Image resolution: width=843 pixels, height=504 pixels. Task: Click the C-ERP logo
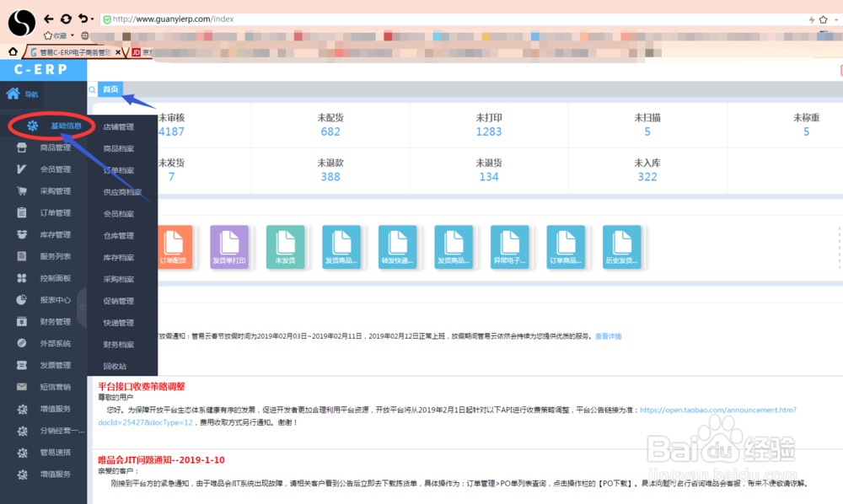click(x=41, y=70)
